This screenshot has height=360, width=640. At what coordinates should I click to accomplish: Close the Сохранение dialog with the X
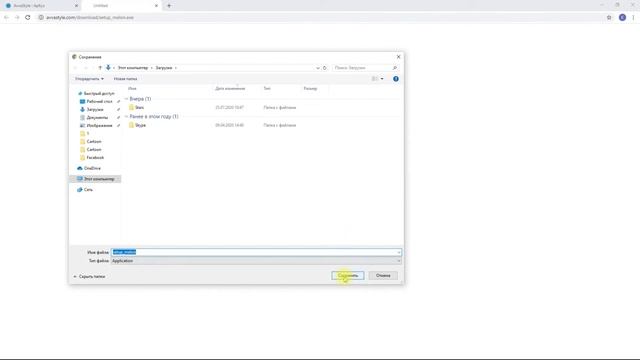398,57
